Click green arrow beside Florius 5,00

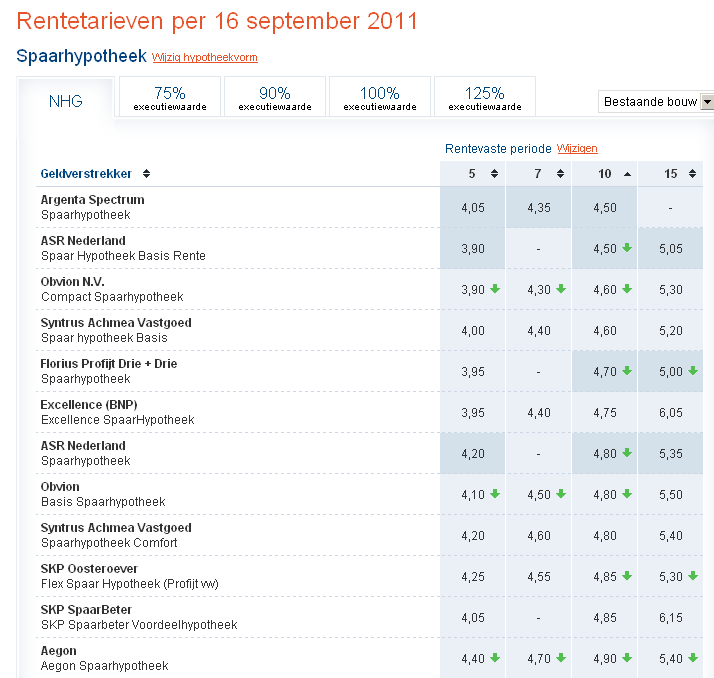tap(693, 371)
